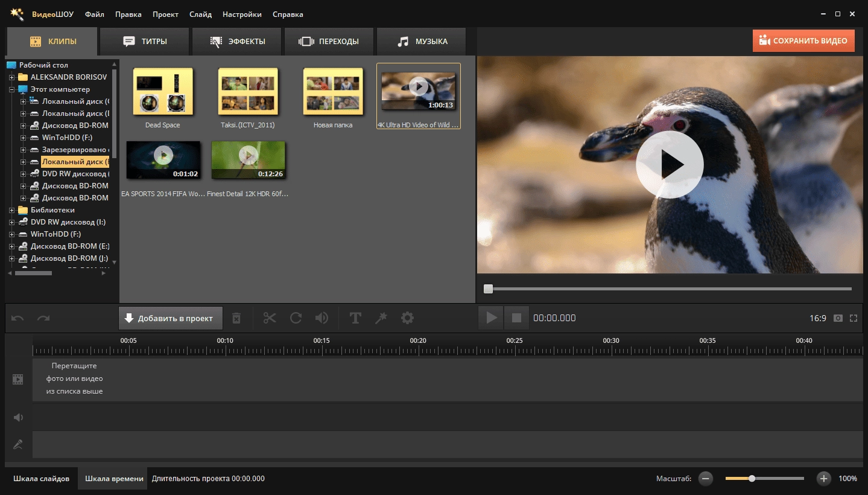Switch to the ЭФФЕКТЫ tab

[x=237, y=42]
